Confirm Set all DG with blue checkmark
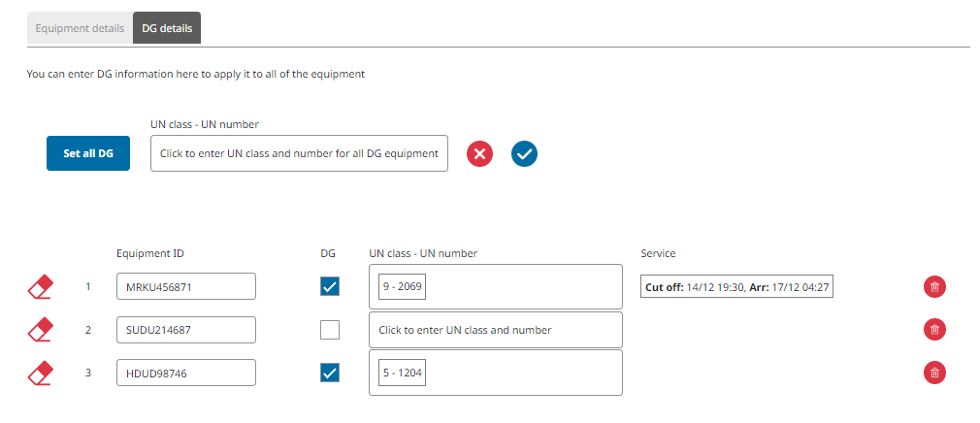This screenshot has height=423, width=980. point(525,153)
